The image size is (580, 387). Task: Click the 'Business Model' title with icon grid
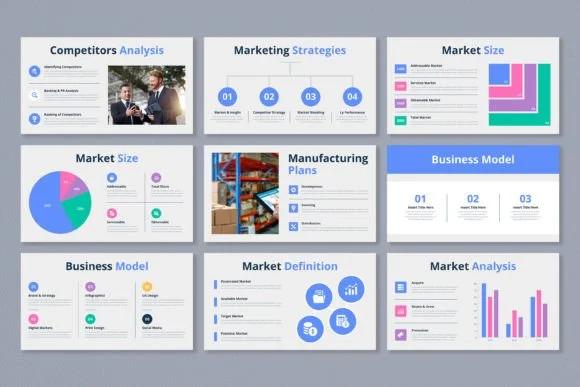[x=107, y=266]
